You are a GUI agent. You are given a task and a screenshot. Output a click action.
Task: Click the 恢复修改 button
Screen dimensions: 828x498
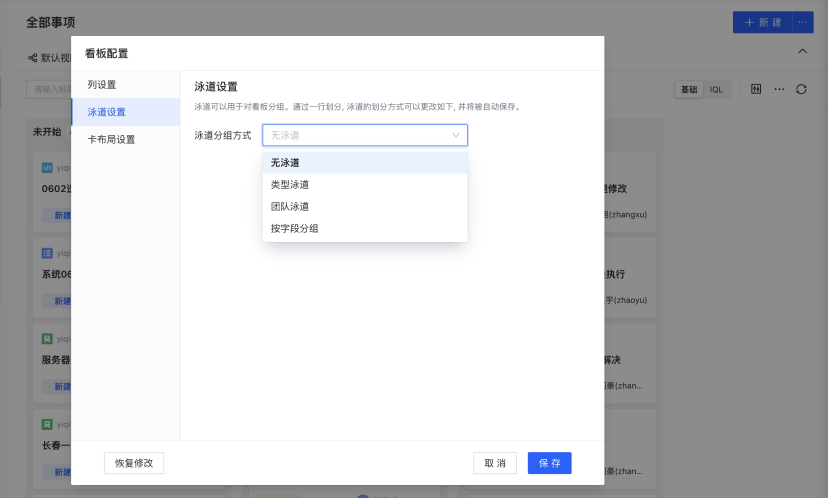click(134, 463)
